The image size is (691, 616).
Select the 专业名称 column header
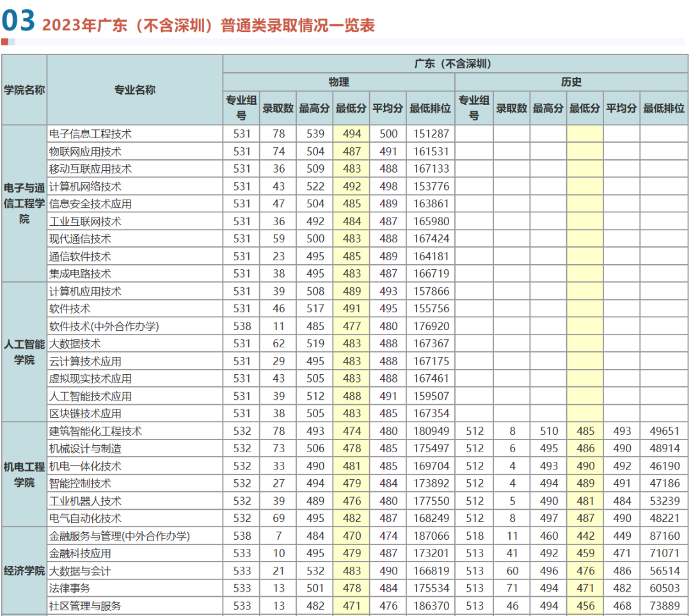coord(135,90)
